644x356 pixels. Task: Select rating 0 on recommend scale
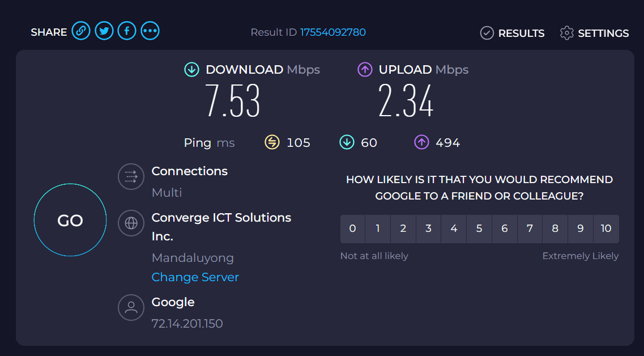point(352,228)
